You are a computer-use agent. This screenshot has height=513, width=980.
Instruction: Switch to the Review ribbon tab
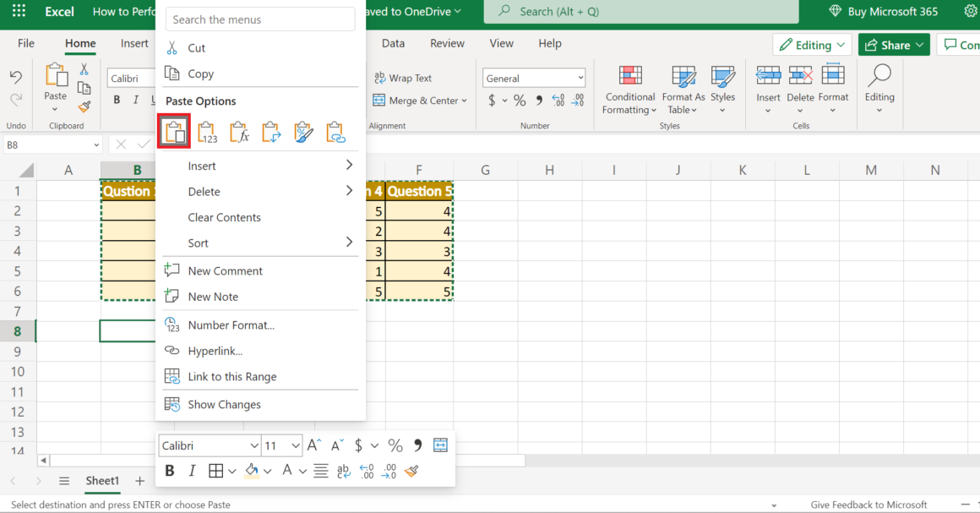[447, 43]
